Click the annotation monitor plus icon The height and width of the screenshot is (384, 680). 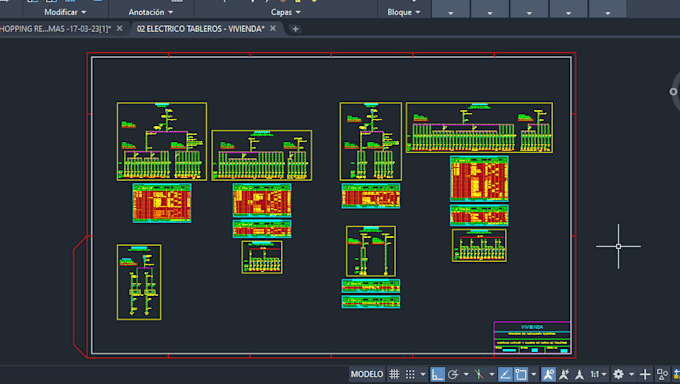[x=645, y=374]
